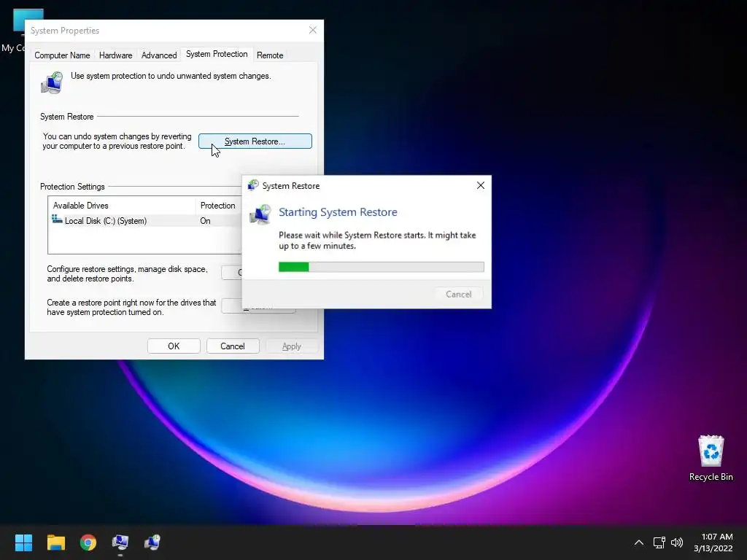Click the Protection column header

pyautogui.click(x=219, y=206)
